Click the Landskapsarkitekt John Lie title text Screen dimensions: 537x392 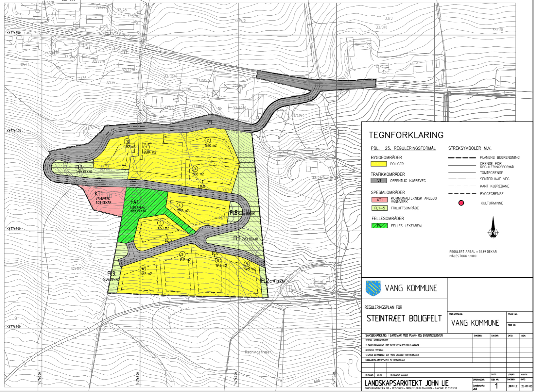coord(407,383)
